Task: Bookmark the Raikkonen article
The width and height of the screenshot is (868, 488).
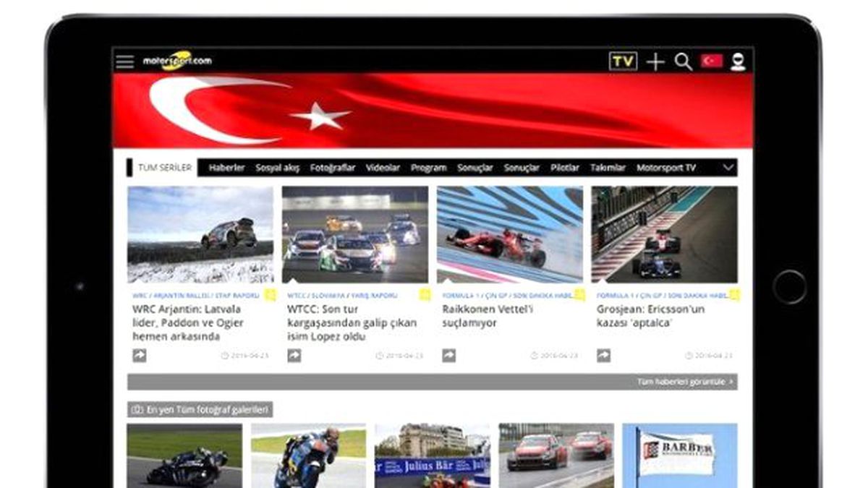Action: point(579,295)
